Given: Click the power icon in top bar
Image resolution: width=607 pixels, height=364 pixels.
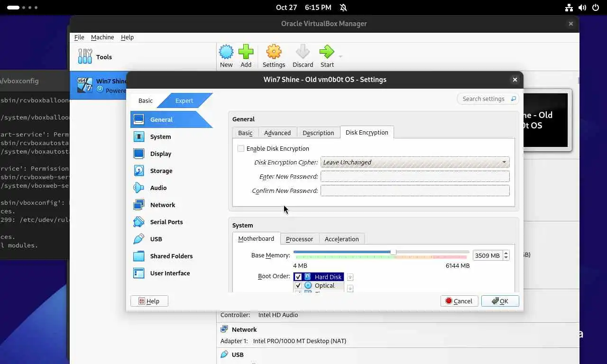Looking at the screenshot, I should pos(595,8).
